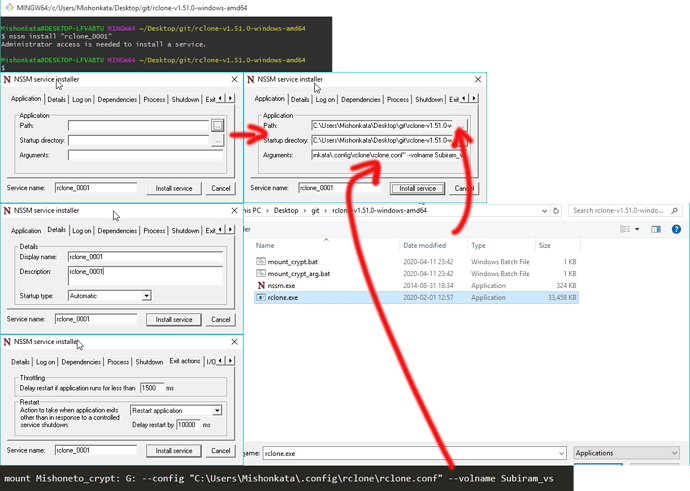Open the Process tab in the Details-tab NSSM window
The height and width of the screenshot is (491, 690).
coord(154,231)
